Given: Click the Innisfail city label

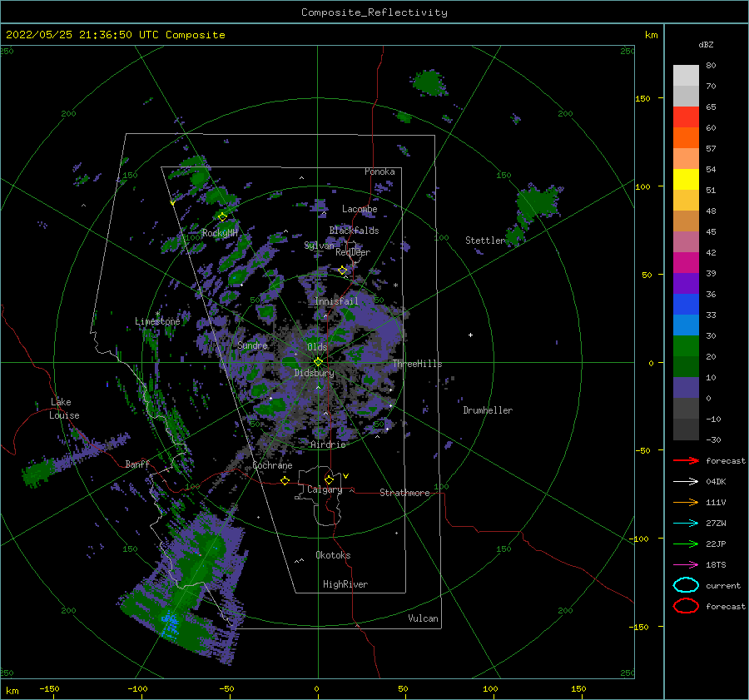Looking at the screenshot, I should (x=336, y=301).
